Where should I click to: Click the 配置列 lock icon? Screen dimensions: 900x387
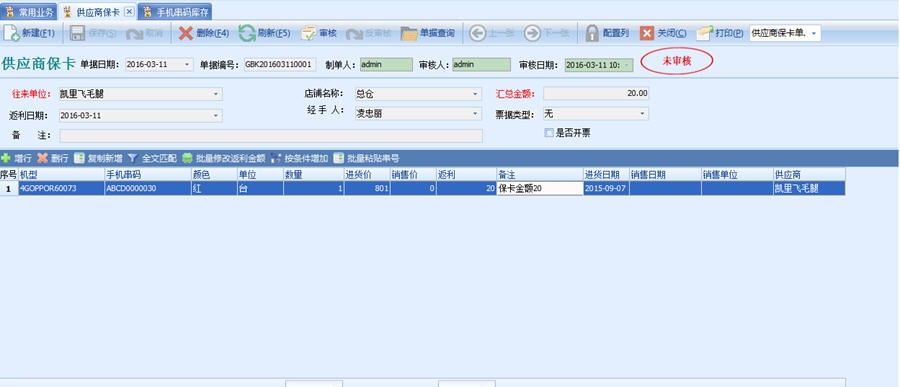point(592,33)
